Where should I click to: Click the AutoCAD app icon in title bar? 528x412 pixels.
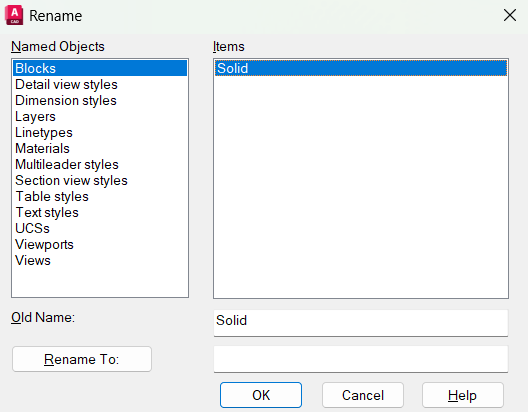point(14,15)
